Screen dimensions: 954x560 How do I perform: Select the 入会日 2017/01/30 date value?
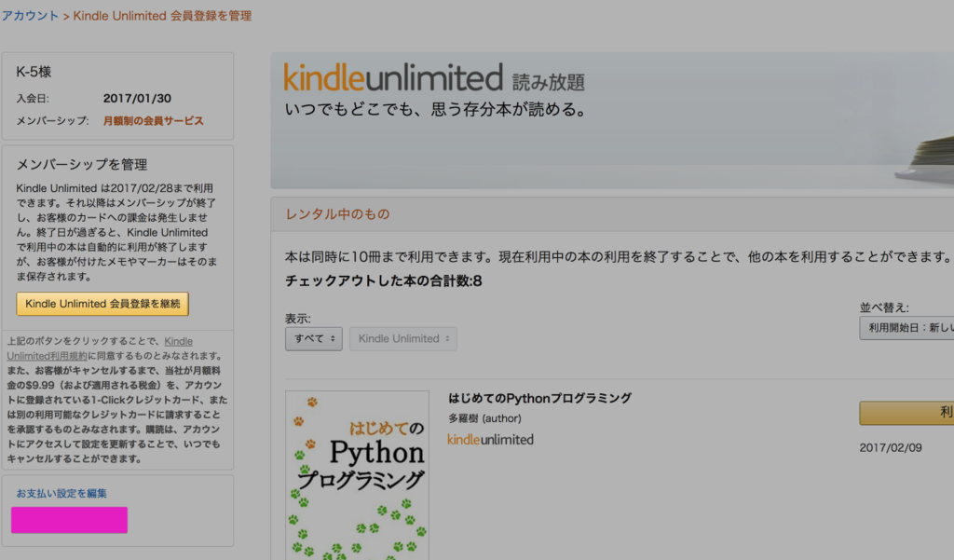(x=137, y=99)
